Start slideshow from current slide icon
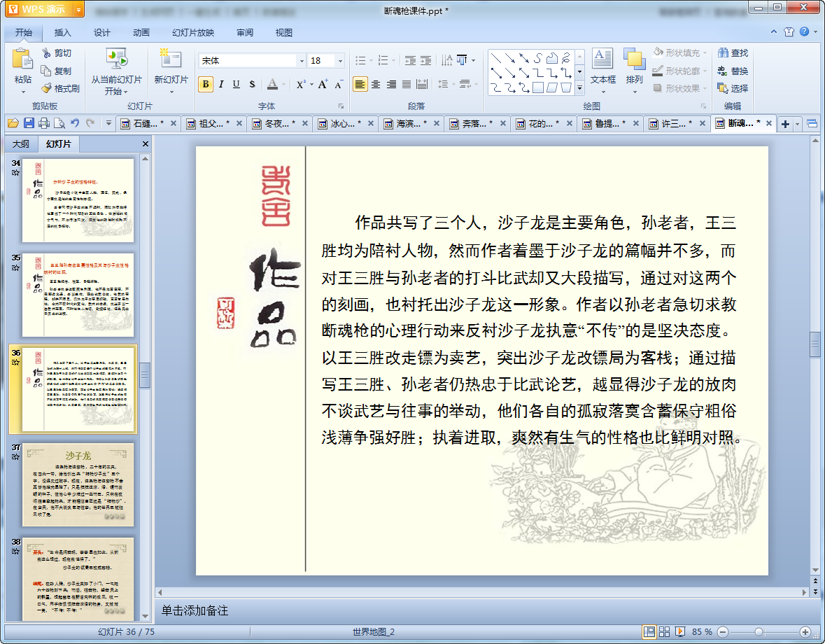Image resolution: width=825 pixels, height=644 pixels. [x=116, y=59]
